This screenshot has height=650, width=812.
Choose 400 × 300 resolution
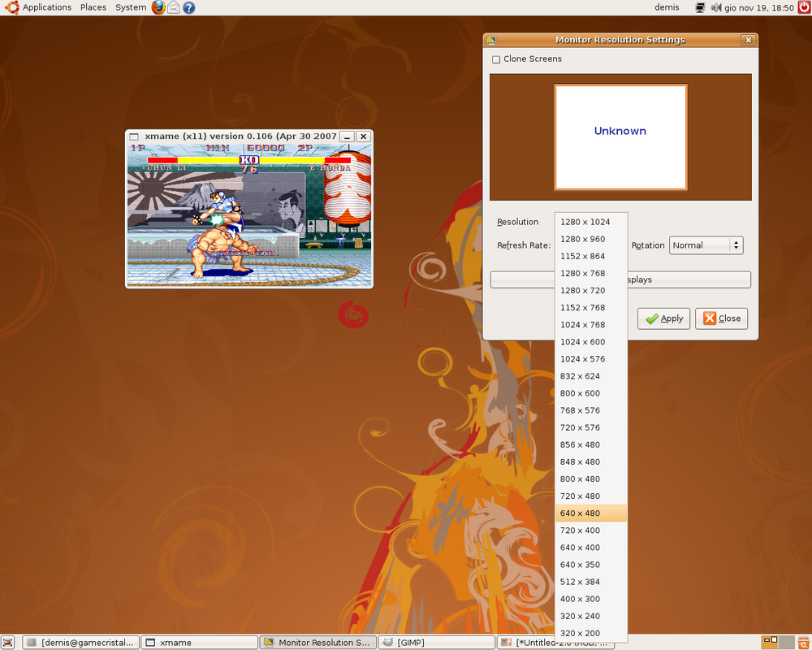click(591, 598)
